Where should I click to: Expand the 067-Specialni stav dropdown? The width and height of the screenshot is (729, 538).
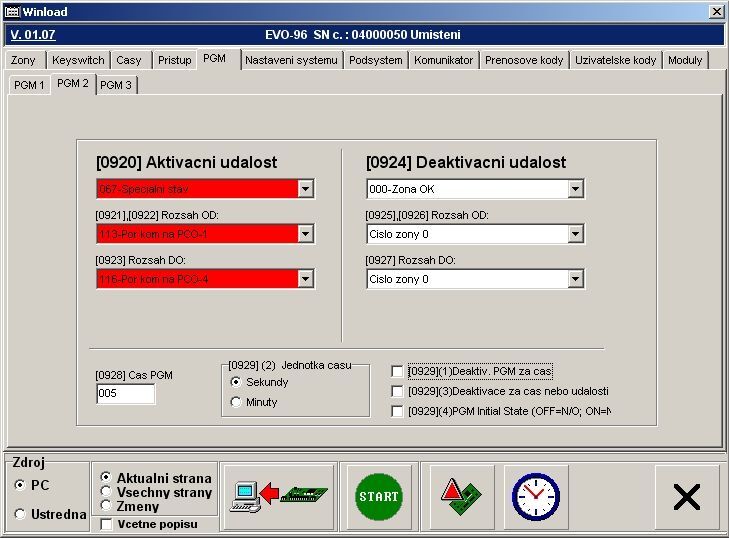[x=305, y=189]
